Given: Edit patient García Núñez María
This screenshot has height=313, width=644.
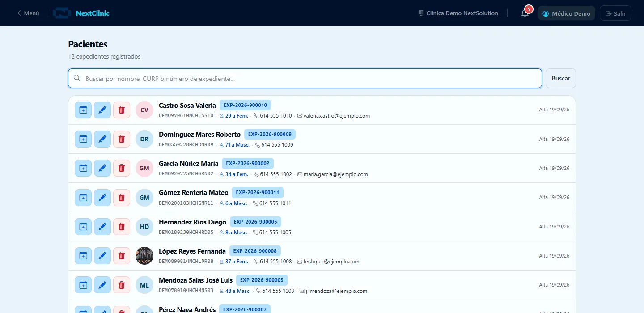Looking at the screenshot, I should (x=102, y=168).
